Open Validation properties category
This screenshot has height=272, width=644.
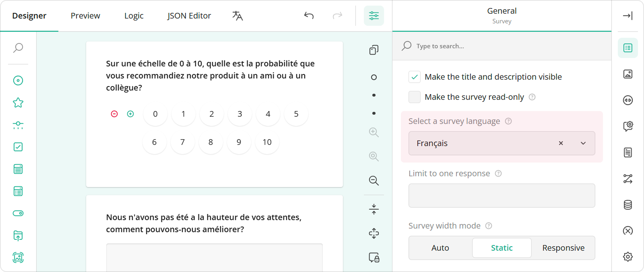628,231
